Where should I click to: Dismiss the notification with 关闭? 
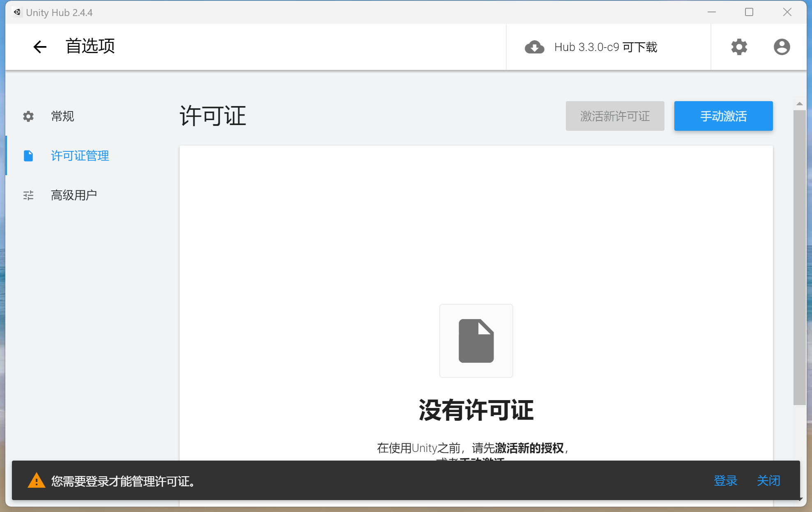point(768,480)
